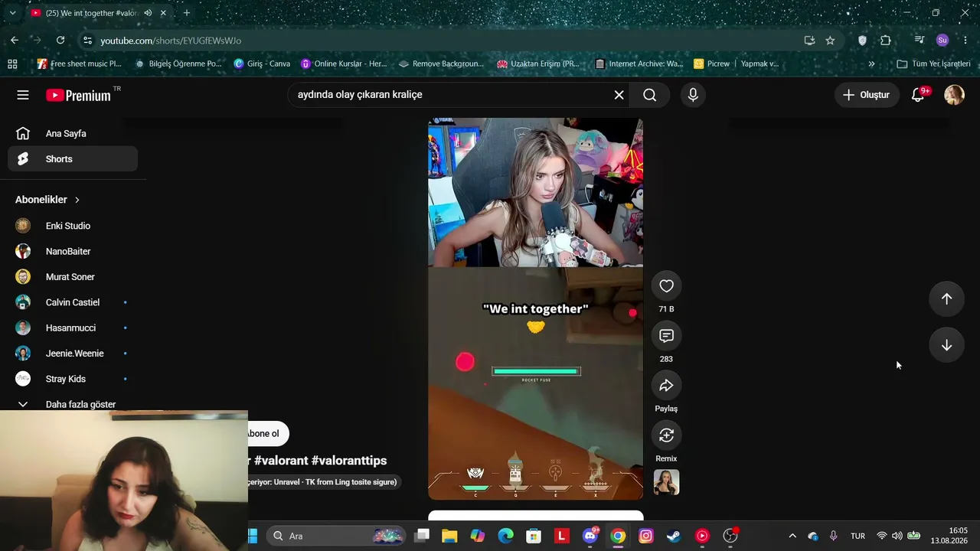The image size is (980, 551).
Task: Open Stray Kids channel subscription
Action: click(73, 379)
